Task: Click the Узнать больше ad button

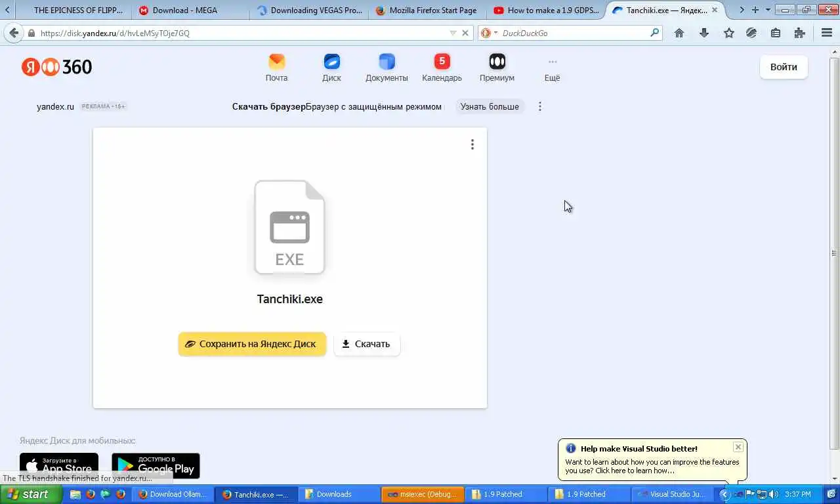Action: point(490,106)
